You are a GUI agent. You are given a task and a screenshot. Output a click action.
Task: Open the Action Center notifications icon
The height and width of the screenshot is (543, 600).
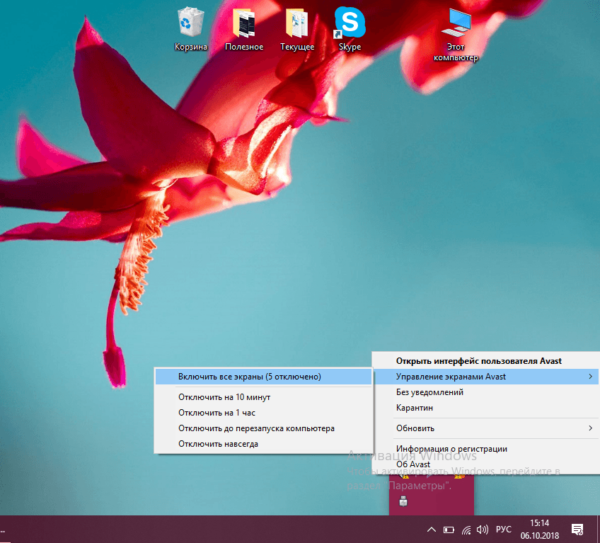coord(577,530)
